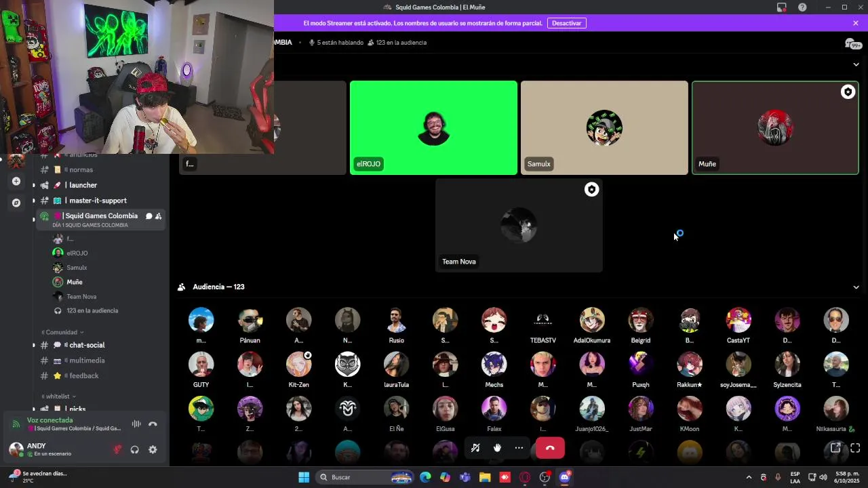868x488 pixels.
Task: Open the Discover servers compass icon
Action: (x=16, y=203)
